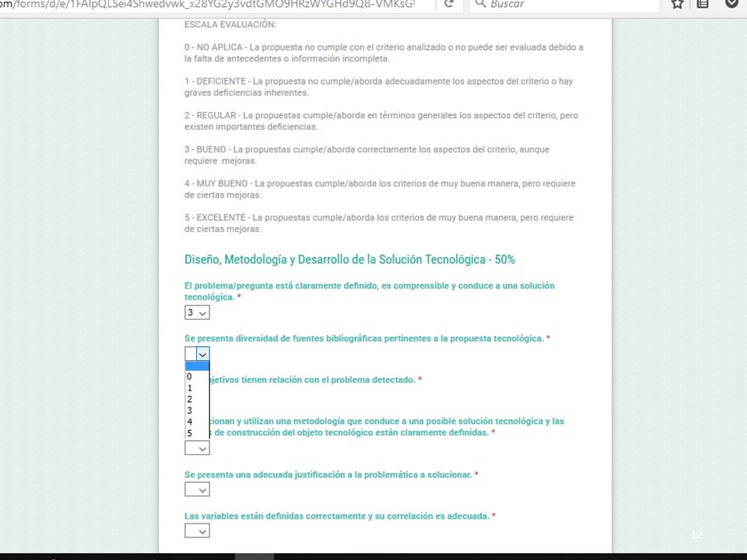Image resolution: width=747 pixels, height=560 pixels.
Task: Click the 'El problema/pregunta está claramente definido' question
Action: (370, 292)
